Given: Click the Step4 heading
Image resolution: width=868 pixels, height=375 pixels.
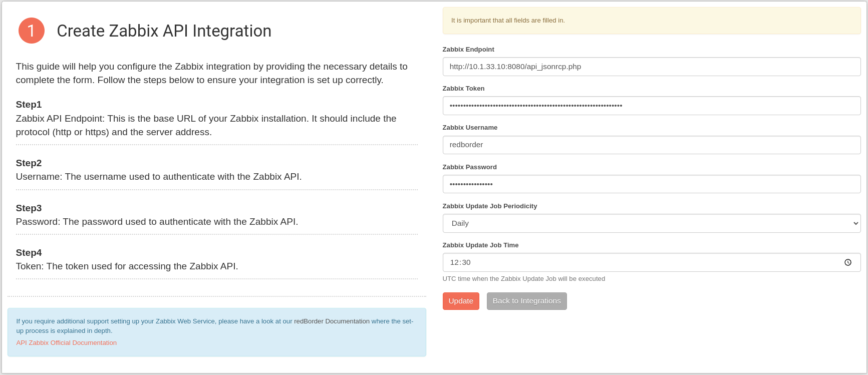Looking at the screenshot, I should [29, 253].
